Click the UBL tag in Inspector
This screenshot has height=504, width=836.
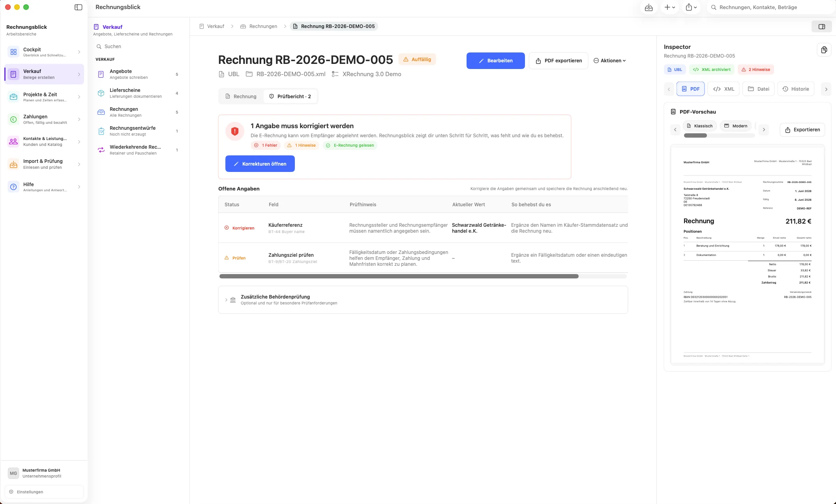675,70
